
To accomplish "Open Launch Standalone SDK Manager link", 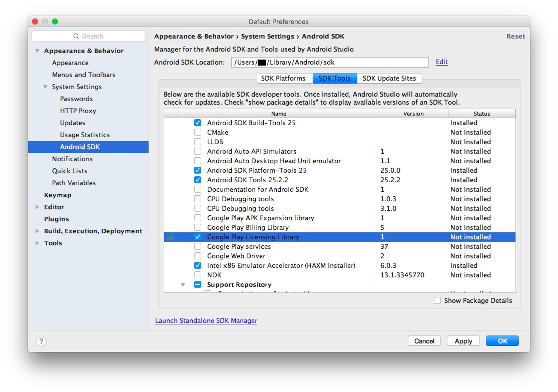I will click(x=206, y=320).
